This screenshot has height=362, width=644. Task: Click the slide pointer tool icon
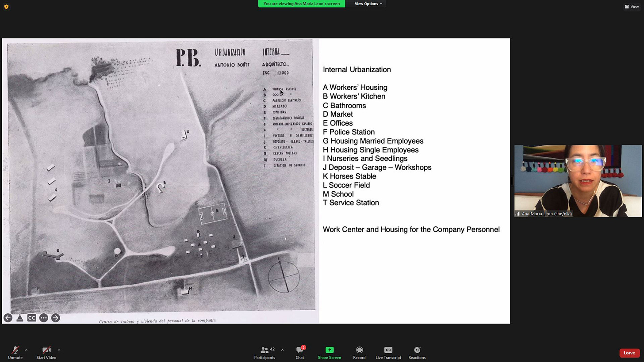coord(20,318)
